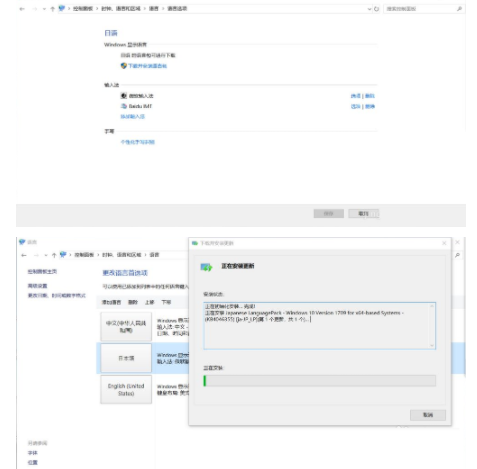The height and width of the screenshot is (469, 477).
Task: Open change date, time or number formats link
Action: [57, 296]
